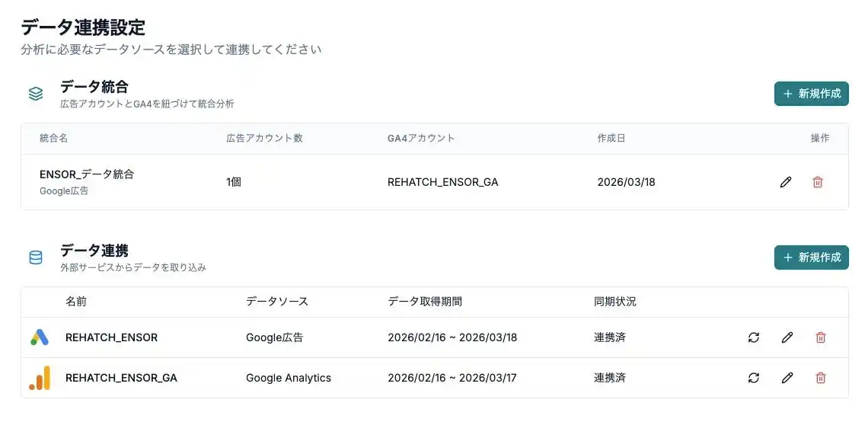Click the 同期状況 column header

[x=614, y=302]
